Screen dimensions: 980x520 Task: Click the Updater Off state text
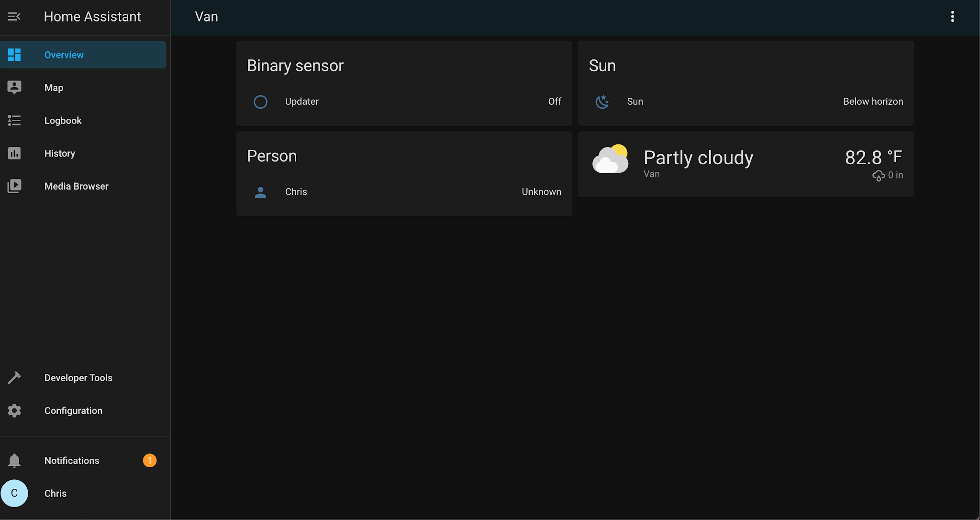point(555,102)
